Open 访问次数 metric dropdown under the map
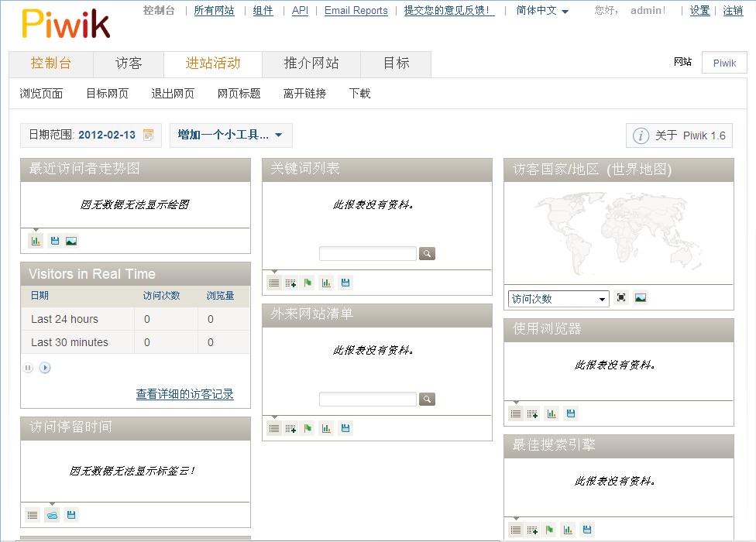The width and height of the screenshot is (756, 542). coord(558,299)
